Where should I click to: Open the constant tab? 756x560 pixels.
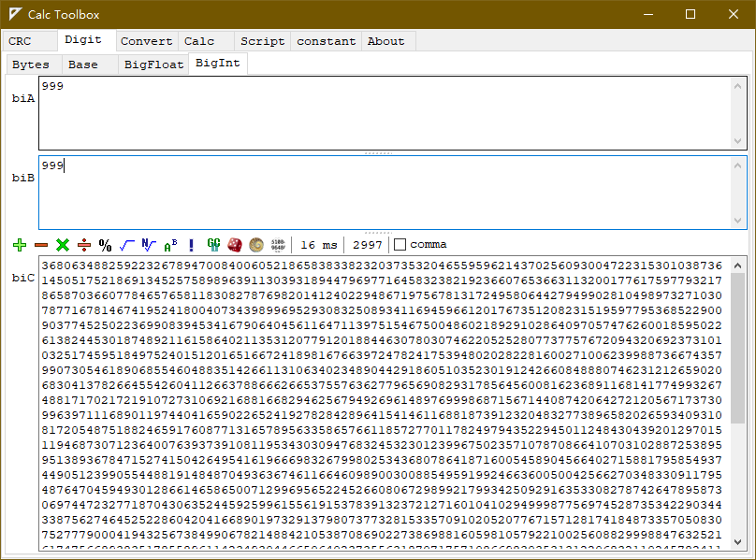[x=327, y=41]
